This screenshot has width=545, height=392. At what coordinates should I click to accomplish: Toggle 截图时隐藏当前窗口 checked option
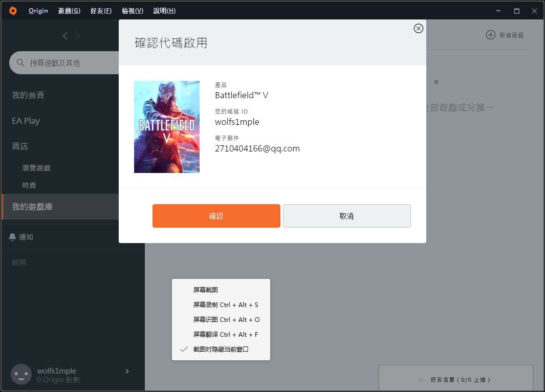[221, 349]
